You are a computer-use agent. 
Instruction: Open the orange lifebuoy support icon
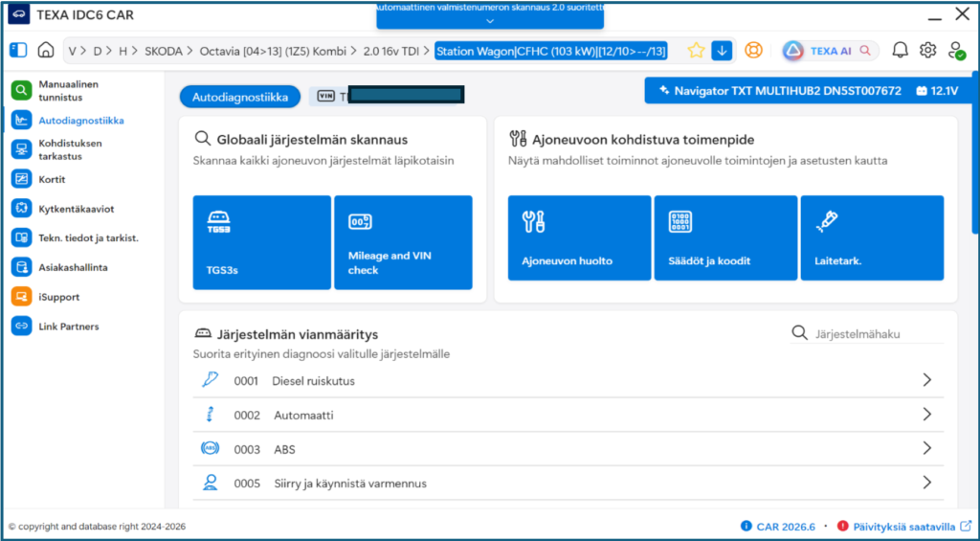[754, 51]
